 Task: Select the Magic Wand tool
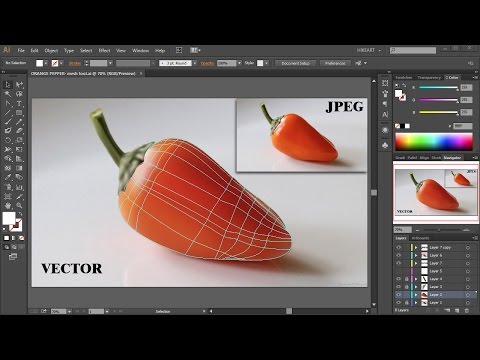(x=8, y=94)
